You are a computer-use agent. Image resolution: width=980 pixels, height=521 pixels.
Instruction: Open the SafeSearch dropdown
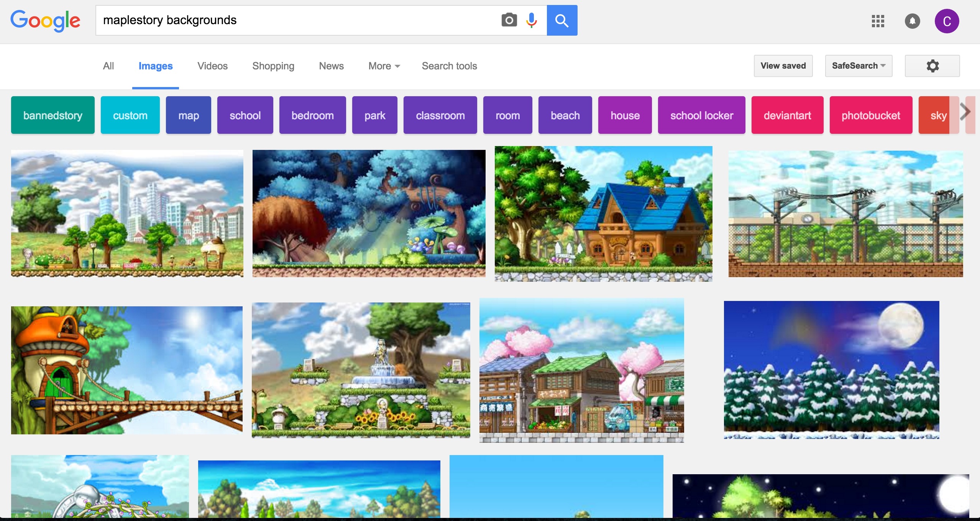[x=859, y=66]
